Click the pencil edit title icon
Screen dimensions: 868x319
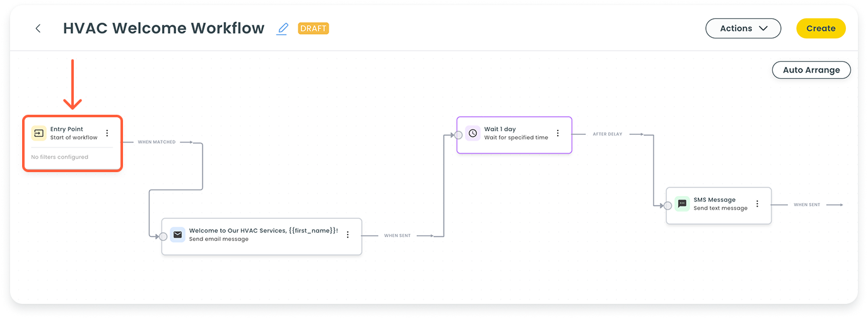pyautogui.click(x=283, y=28)
